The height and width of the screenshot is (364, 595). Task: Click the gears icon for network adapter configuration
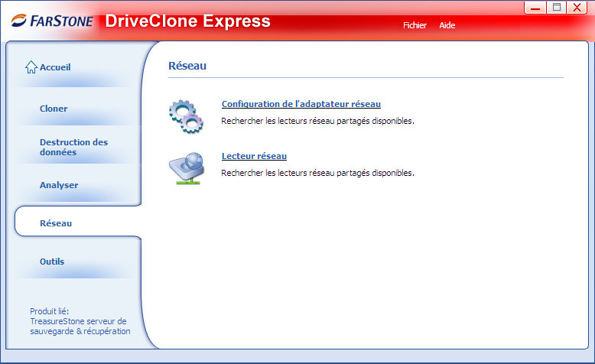click(x=186, y=116)
